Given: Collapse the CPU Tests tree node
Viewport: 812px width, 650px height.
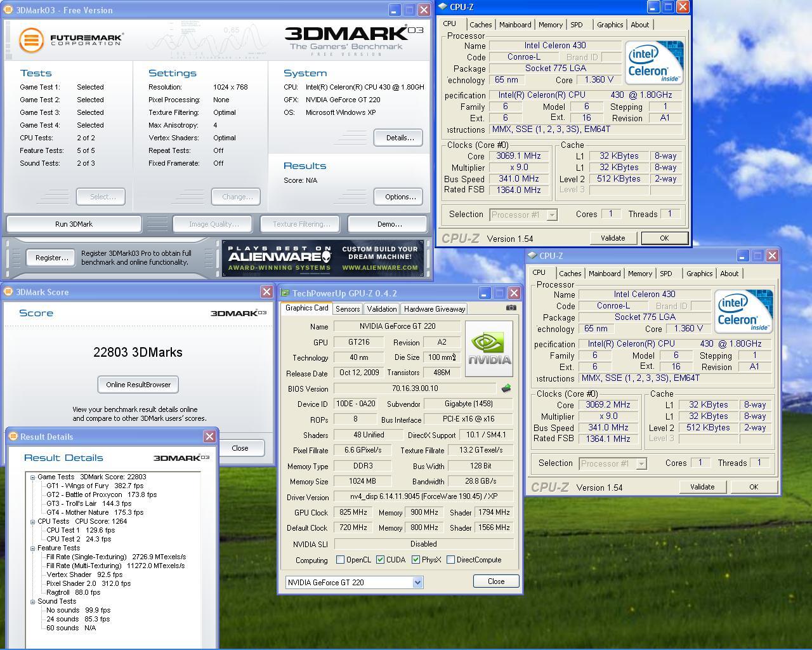Looking at the screenshot, I should 32,521.
